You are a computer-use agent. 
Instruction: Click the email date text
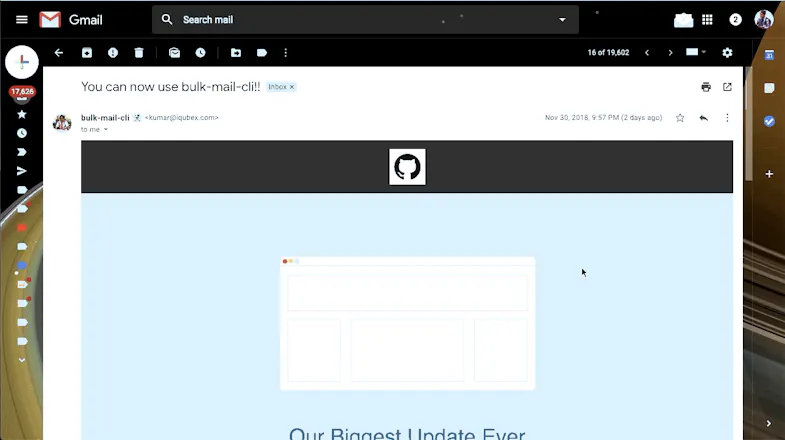603,118
